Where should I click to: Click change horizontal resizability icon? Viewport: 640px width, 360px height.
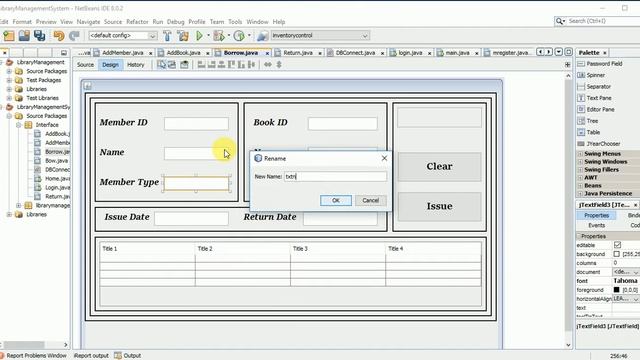pos(268,64)
